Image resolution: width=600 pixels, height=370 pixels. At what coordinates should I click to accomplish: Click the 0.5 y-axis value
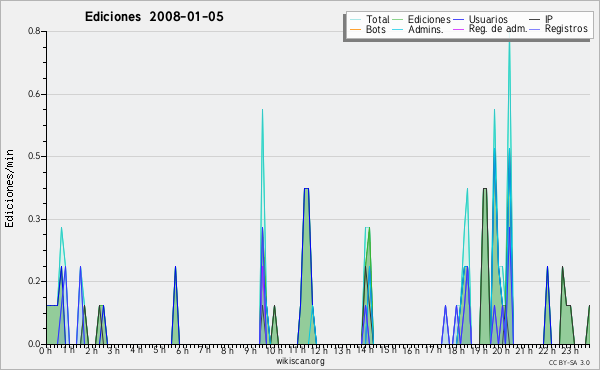coord(34,156)
